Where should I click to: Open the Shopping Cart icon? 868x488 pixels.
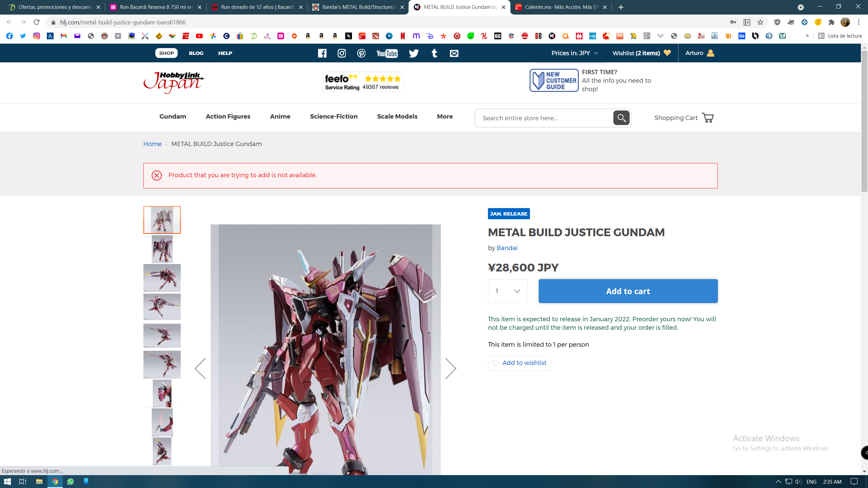708,118
